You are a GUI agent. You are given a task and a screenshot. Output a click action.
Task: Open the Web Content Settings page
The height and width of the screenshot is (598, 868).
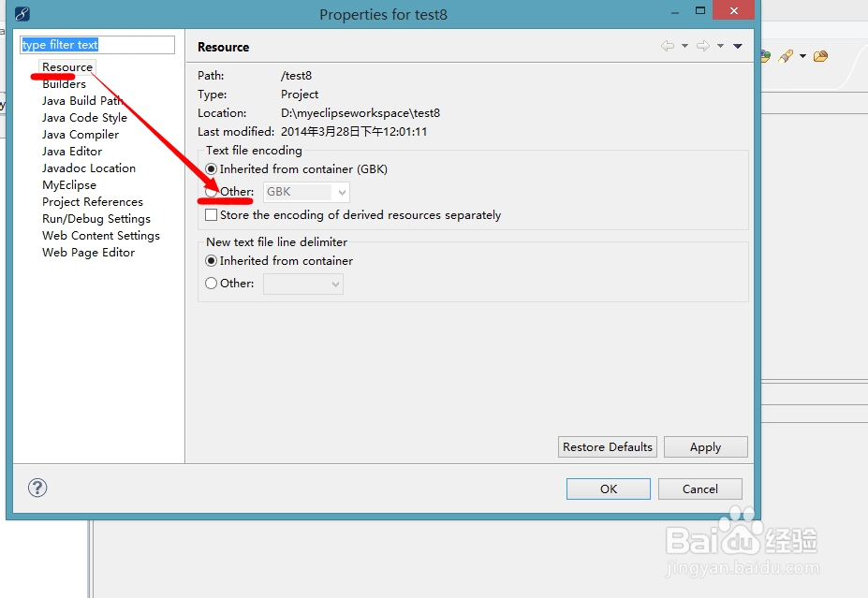(101, 236)
